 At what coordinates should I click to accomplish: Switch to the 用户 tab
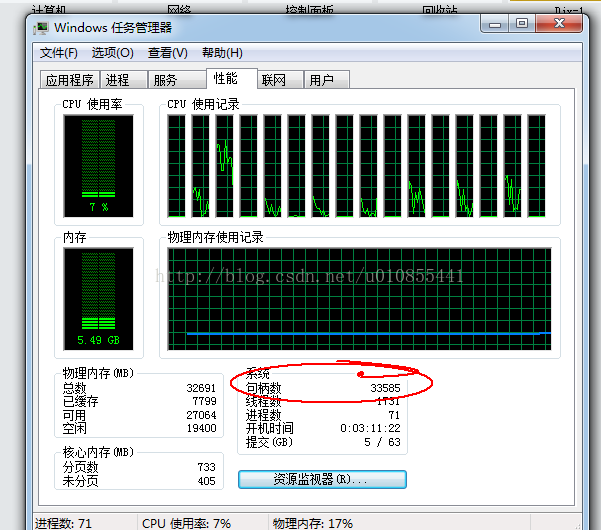point(327,80)
